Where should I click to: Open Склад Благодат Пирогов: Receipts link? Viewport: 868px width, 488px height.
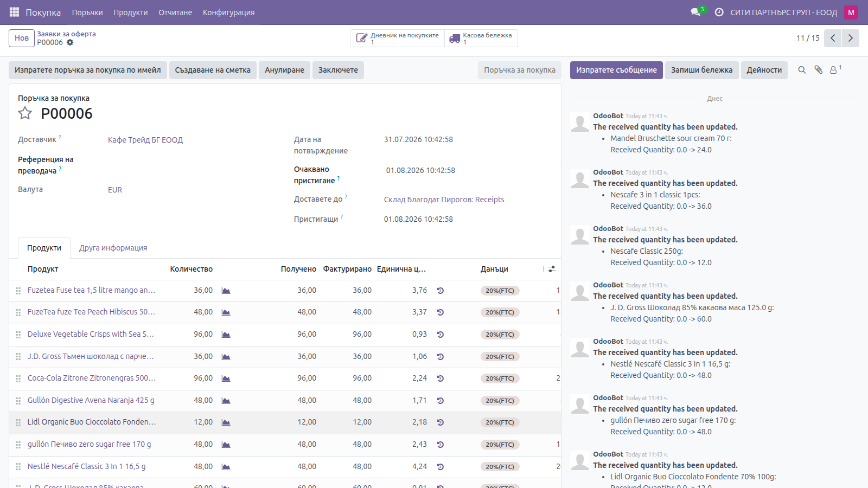pyautogui.click(x=444, y=200)
